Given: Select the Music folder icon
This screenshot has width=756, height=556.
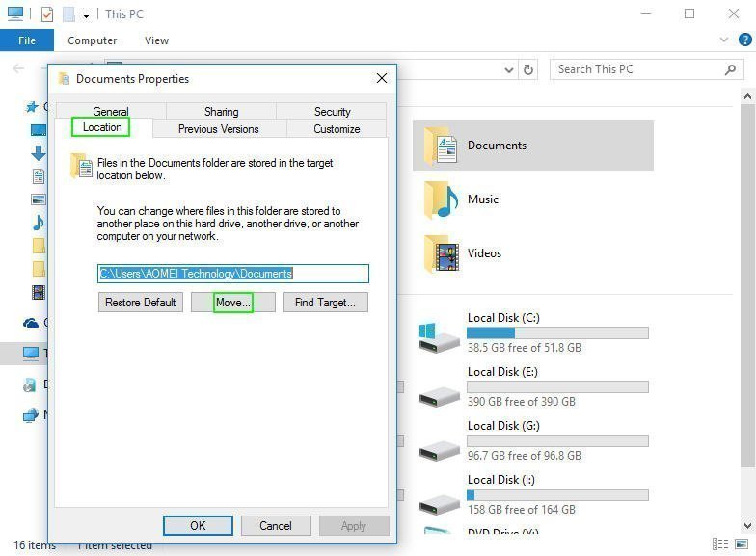Looking at the screenshot, I should [441, 199].
